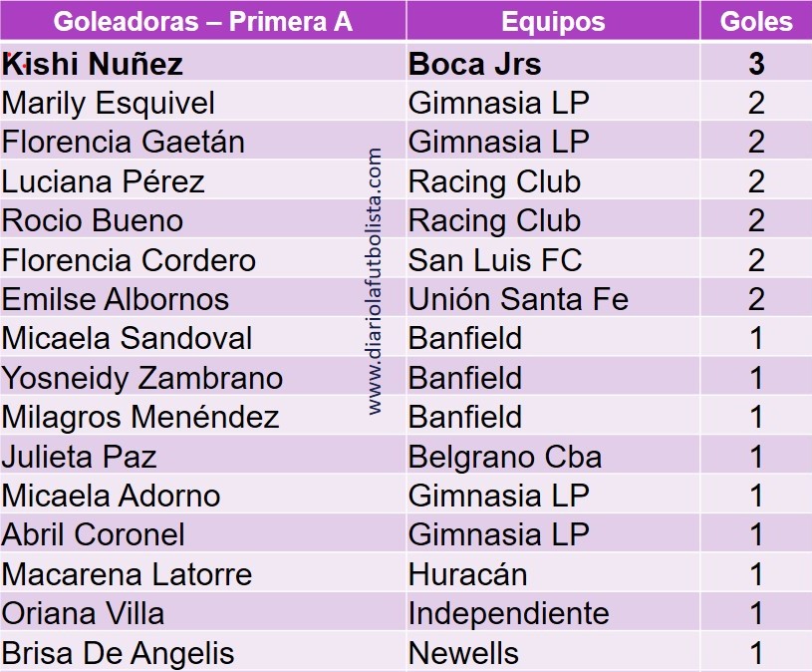The height and width of the screenshot is (672, 812).
Task: Select Kishi Nuñez's goal count of 3
Action: pyautogui.click(x=756, y=65)
